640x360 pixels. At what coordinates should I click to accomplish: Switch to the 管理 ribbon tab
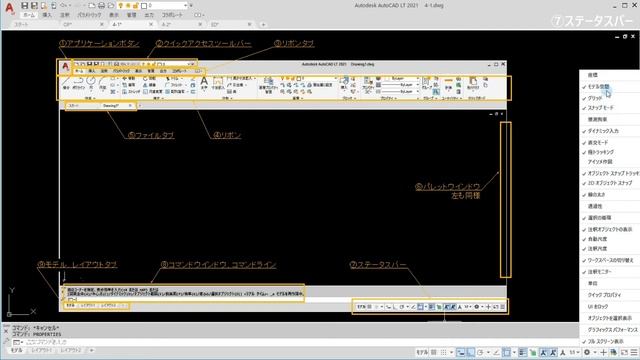131,15
